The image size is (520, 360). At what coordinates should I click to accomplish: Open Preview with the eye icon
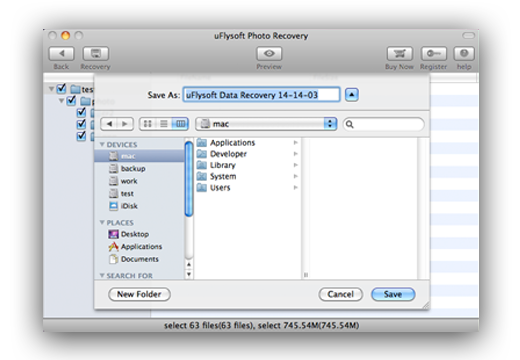tap(269, 53)
